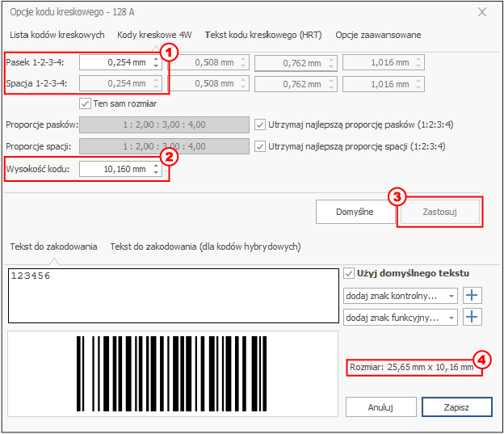Click the Pasek 4 field 1,016 mm
The height and width of the screenshot is (434, 504).
384,62
